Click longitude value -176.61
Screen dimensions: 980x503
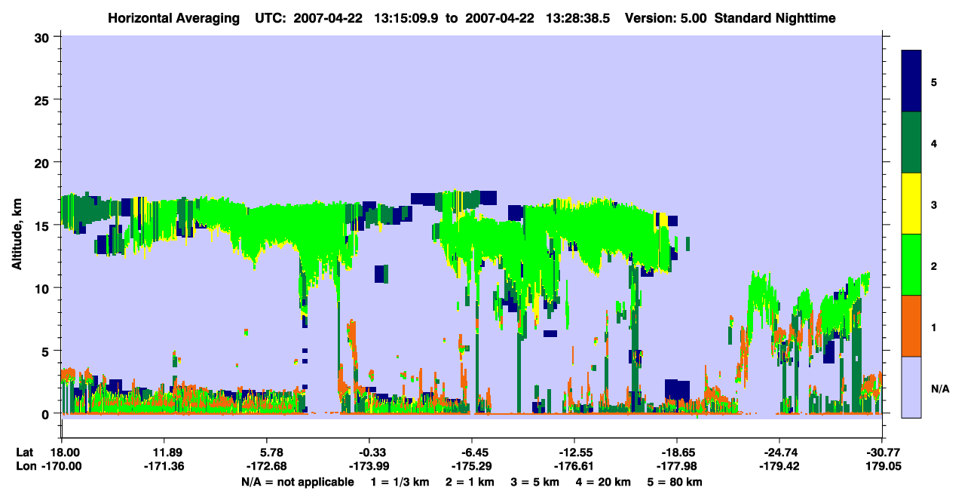pyautogui.click(x=574, y=466)
